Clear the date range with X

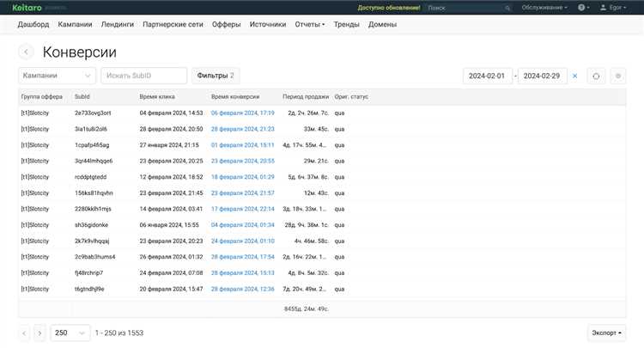pyautogui.click(x=575, y=76)
